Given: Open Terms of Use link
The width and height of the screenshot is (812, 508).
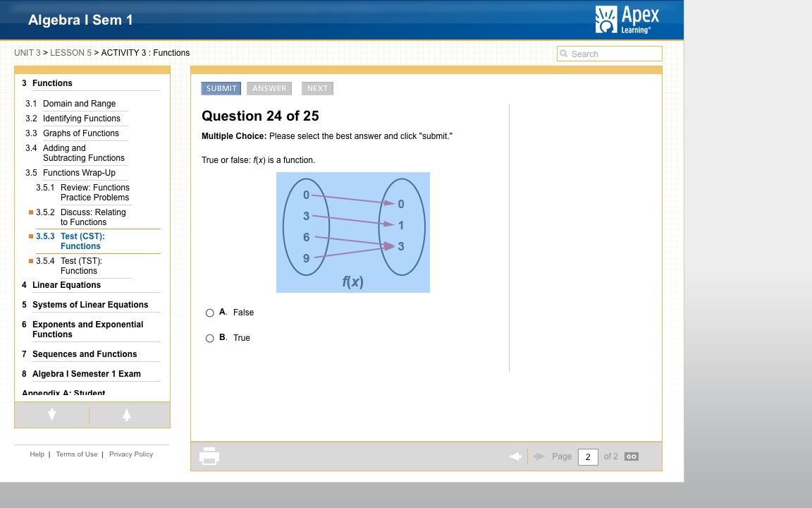Looking at the screenshot, I should coord(77,454).
